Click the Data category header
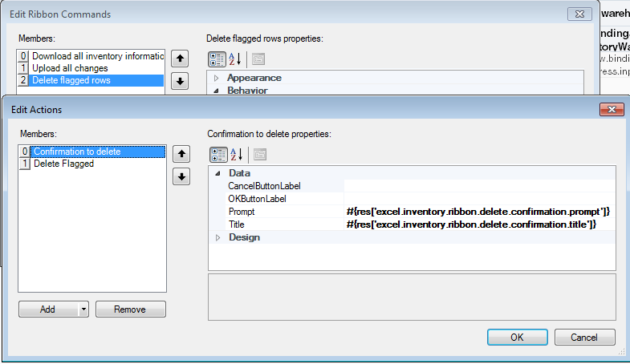The image size is (630, 364). (x=239, y=173)
